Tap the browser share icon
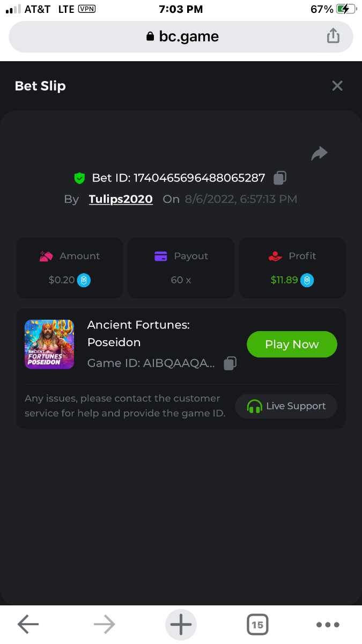Image resolution: width=362 pixels, height=644 pixels. (x=333, y=36)
